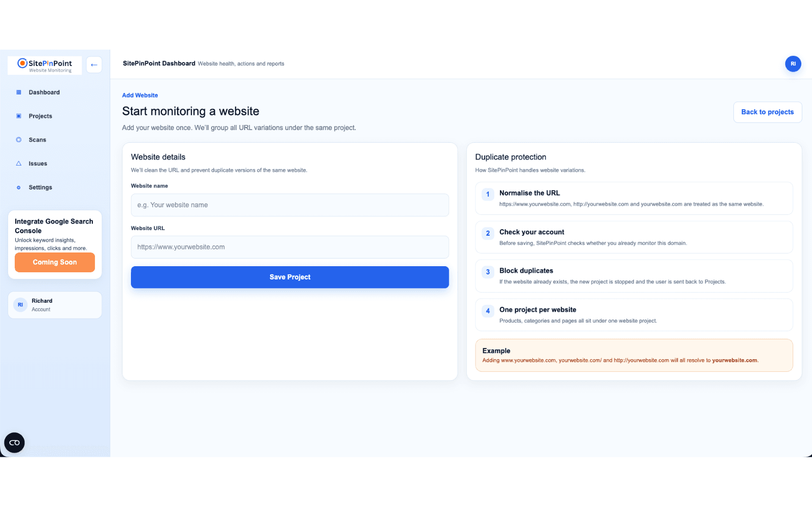
Task: Click the 'Start monitoring a website' heading
Action: pos(191,111)
